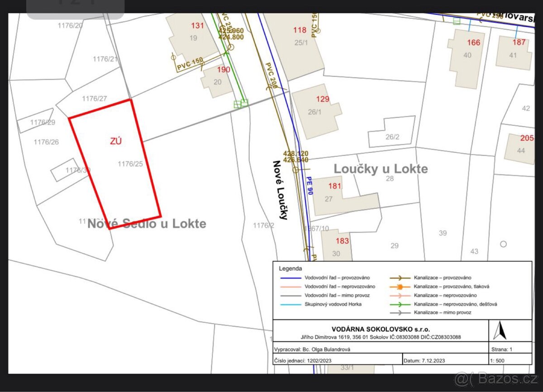Click the Nové Sedlo u Lokte label
The height and width of the screenshot is (392, 543).
click(147, 223)
